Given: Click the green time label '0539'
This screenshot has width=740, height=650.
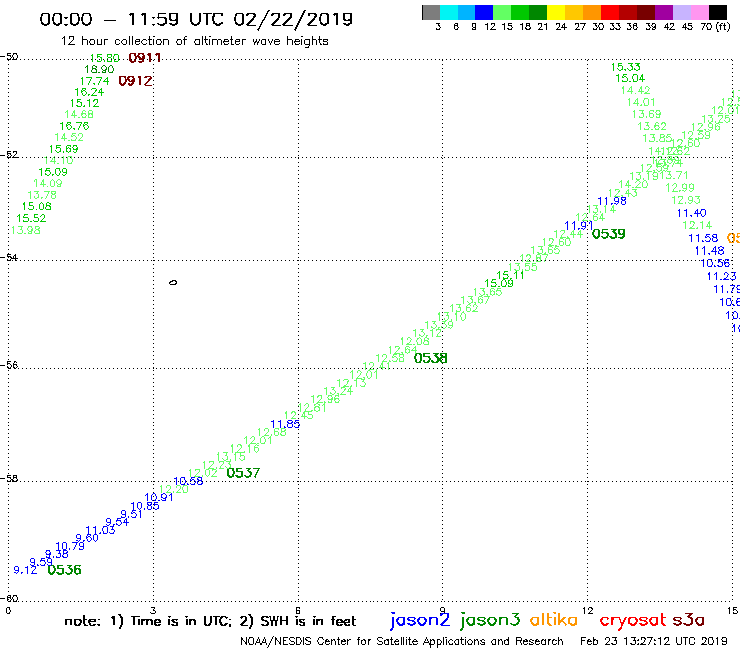Looking at the screenshot, I should click(x=609, y=234).
